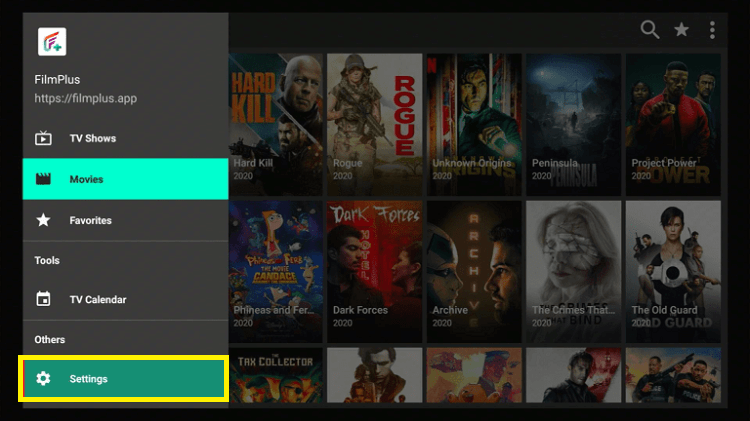Image resolution: width=750 pixels, height=421 pixels.
Task: Click the Settings gear icon
Action: (43, 378)
